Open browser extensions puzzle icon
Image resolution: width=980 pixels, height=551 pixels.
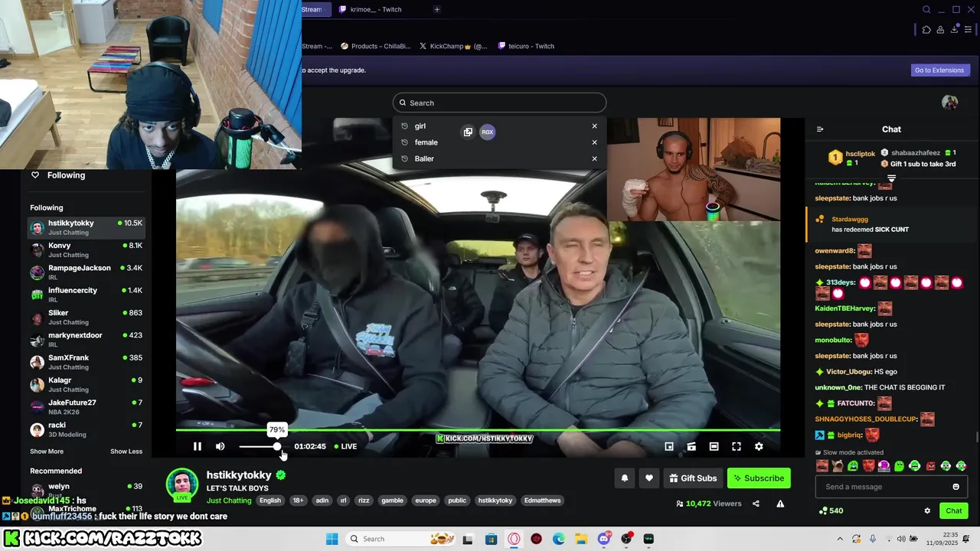[x=926, y=30]
